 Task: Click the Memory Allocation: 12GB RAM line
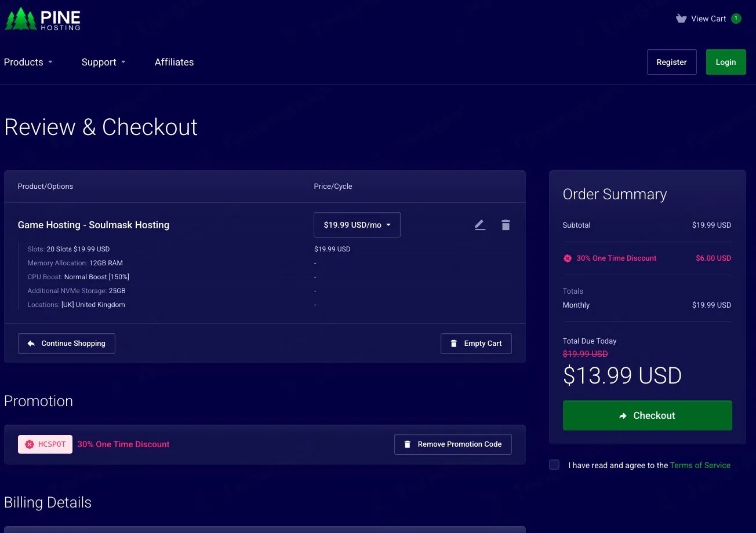click(75, 263)
